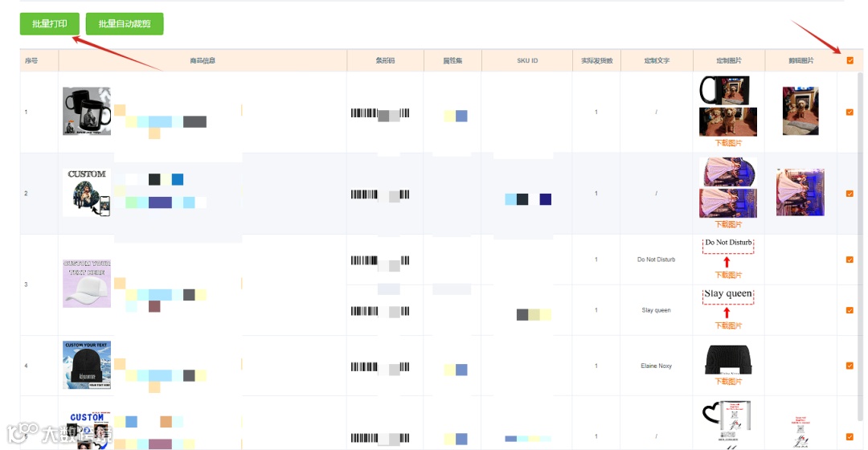This screenshot has width=868, height=450.
Task: Select the Elaine Noxy custom text cell
Action: click(656, 366)
